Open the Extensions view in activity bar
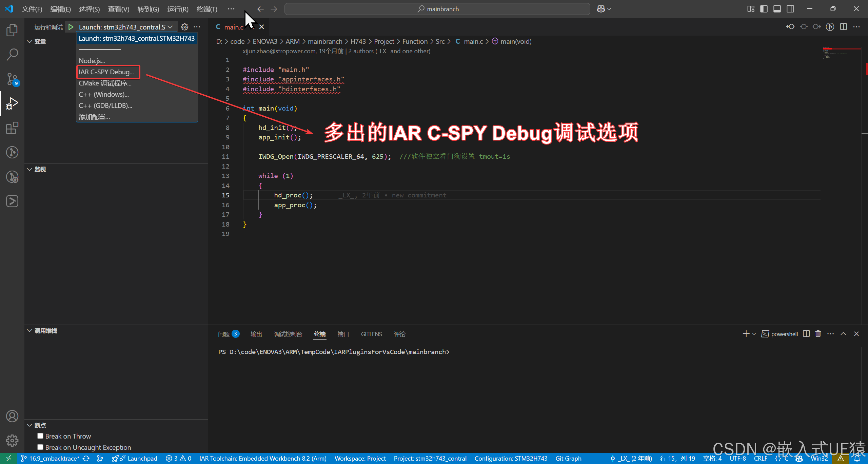Image resolution: width=868 pixels, height=464 pixels. 12,128
